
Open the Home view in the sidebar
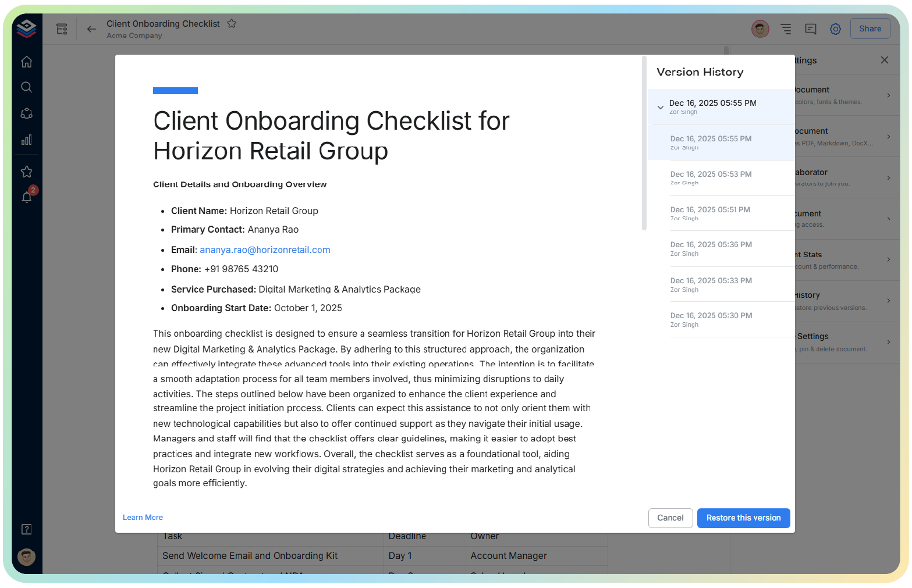[x=26, y=61]
